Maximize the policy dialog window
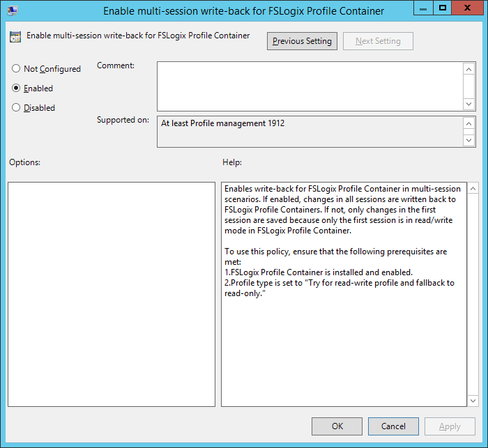 (442, 8)
